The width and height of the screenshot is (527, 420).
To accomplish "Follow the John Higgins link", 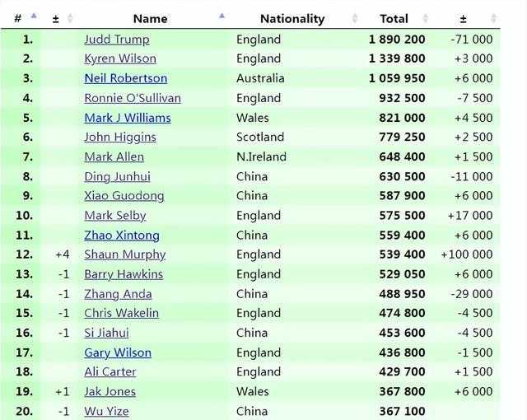I will coord(121,137).
